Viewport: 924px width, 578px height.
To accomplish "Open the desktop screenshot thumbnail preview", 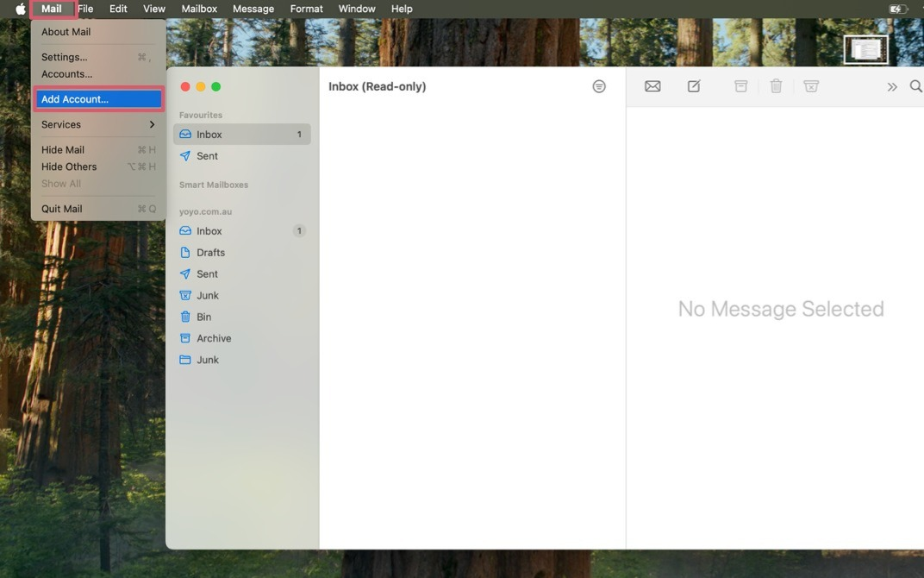I will 865,49.
